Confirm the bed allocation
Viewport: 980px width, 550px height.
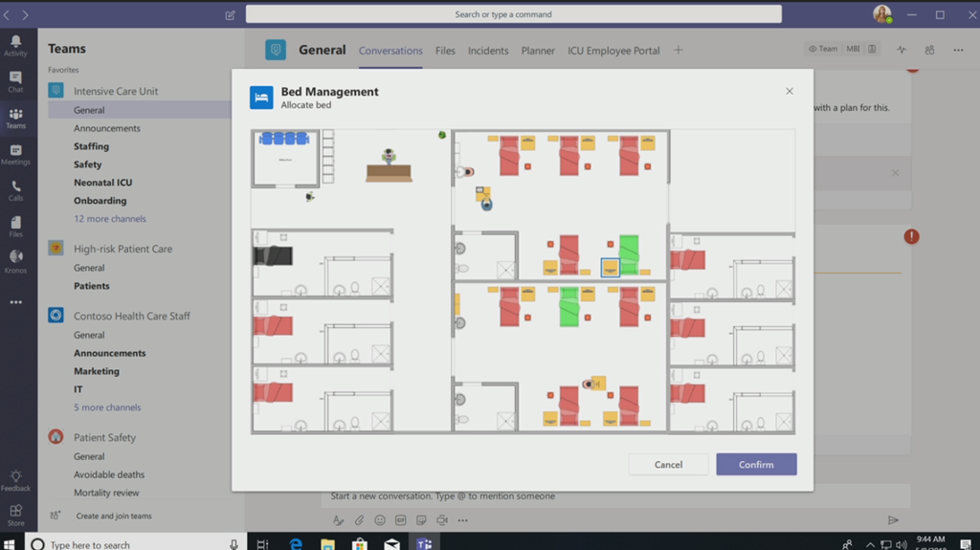coord(756,464)
